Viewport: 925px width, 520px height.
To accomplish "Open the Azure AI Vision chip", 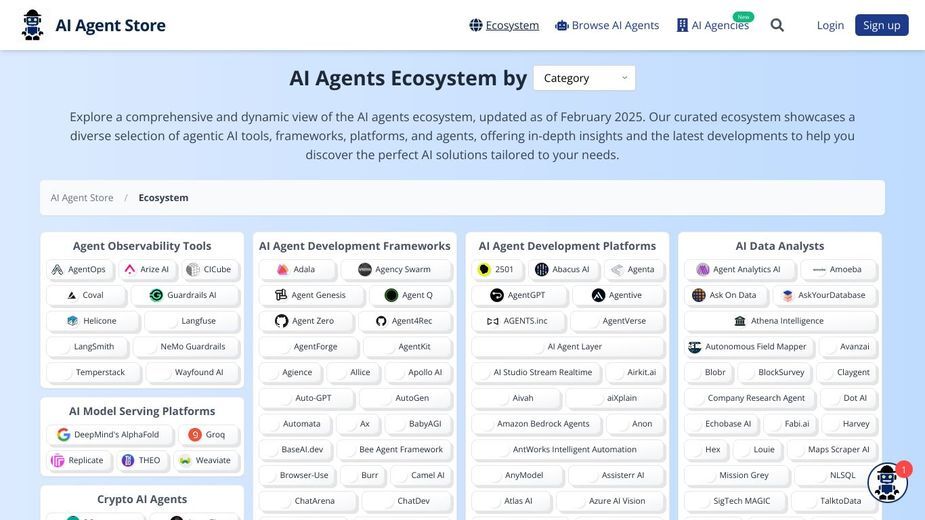I will click(611, 501).
